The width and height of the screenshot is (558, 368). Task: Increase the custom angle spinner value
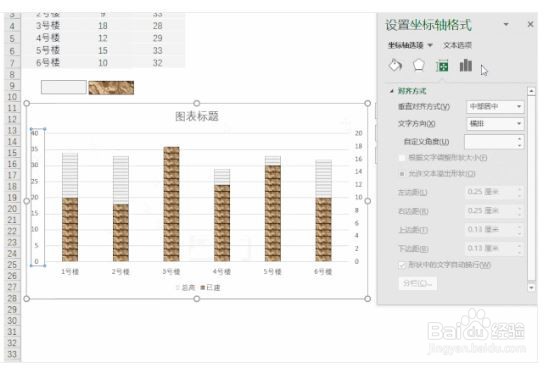point(520,138)
